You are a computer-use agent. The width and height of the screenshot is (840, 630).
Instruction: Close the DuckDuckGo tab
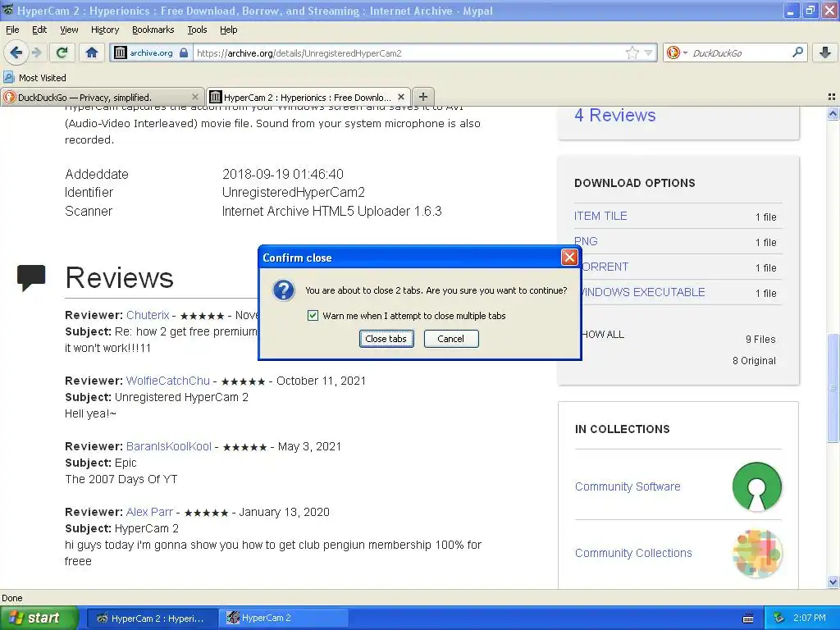[x=195, y=97]
